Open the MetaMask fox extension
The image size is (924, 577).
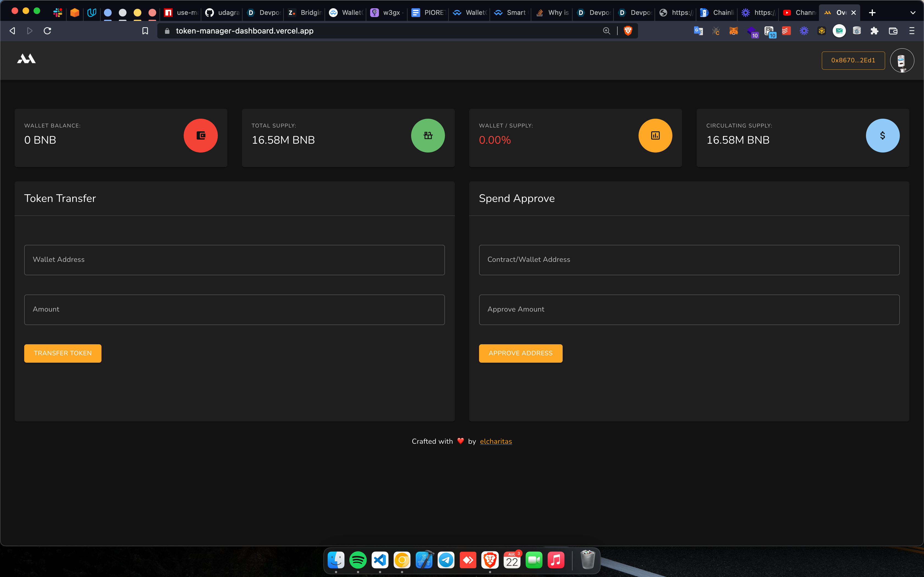(x=733, y=31)
